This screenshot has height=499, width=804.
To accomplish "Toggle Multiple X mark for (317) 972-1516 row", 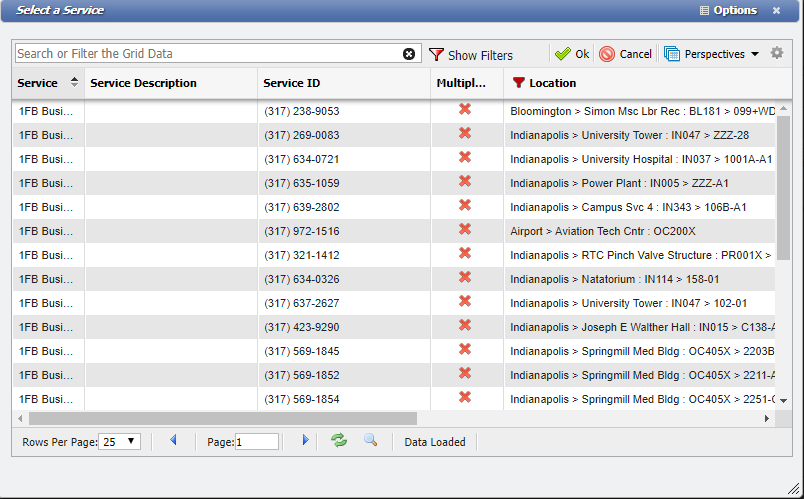I will tap(465, 229).
